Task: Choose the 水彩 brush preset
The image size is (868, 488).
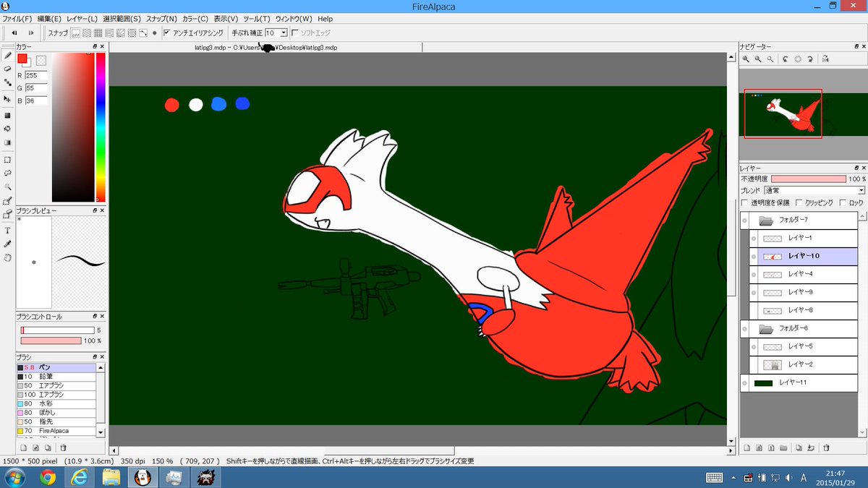Action: click(x=56, y=403)
